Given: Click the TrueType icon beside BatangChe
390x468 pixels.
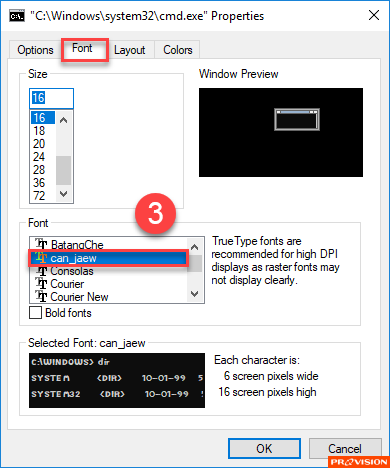Looking at the screenshot, I should pyautogui.click(x=41, y=244).
